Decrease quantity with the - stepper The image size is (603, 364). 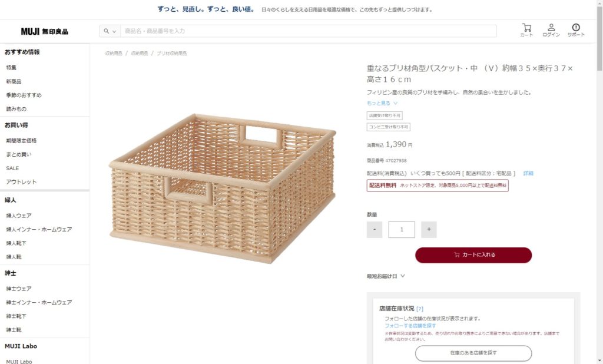tap(375, 229)
